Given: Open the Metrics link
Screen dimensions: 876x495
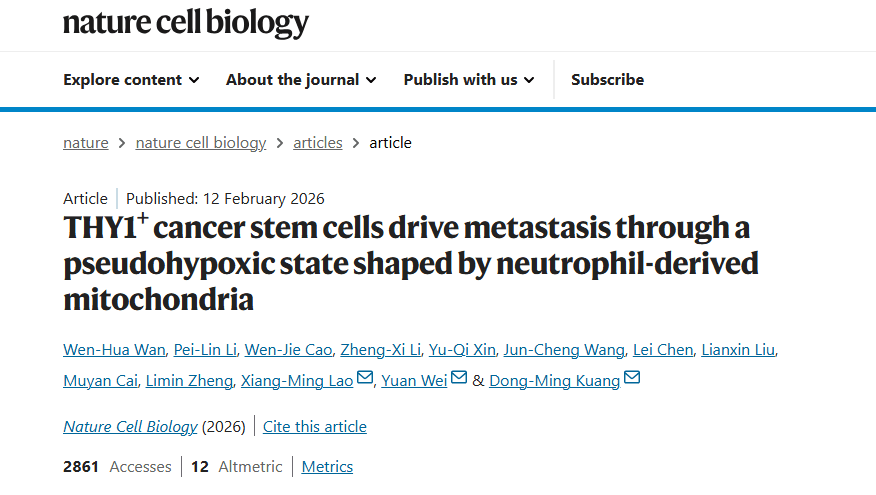Looking at the screenshot, I should [327, 467].
